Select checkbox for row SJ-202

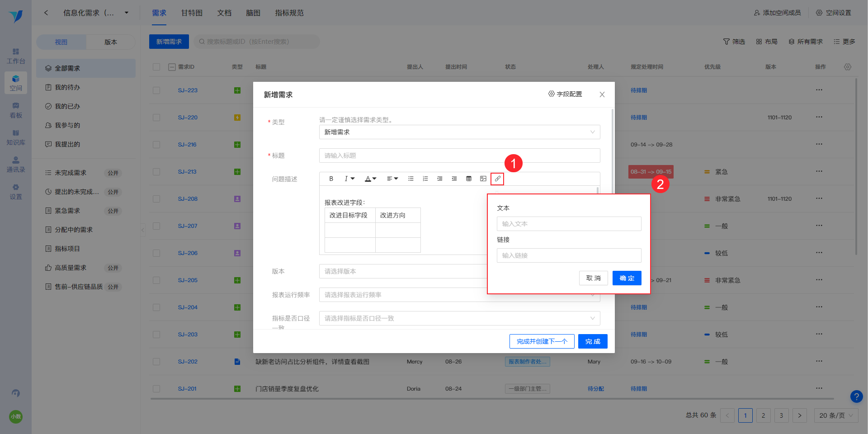[x=156, y=362]
